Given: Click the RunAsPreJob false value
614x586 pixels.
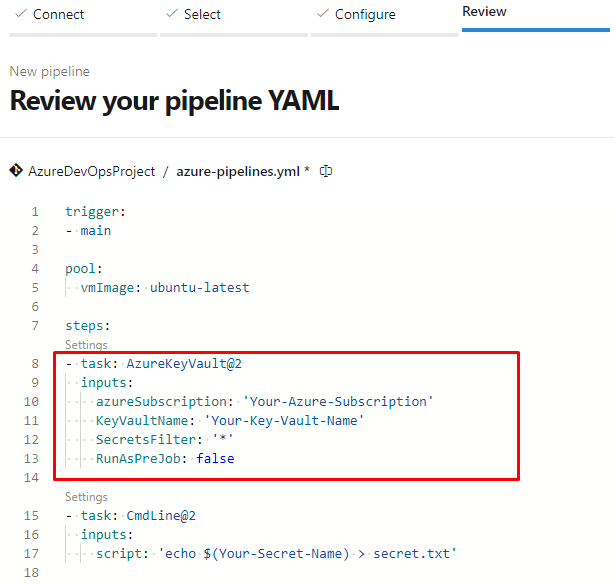Looking at the screenshot, I should pos(215,459).
